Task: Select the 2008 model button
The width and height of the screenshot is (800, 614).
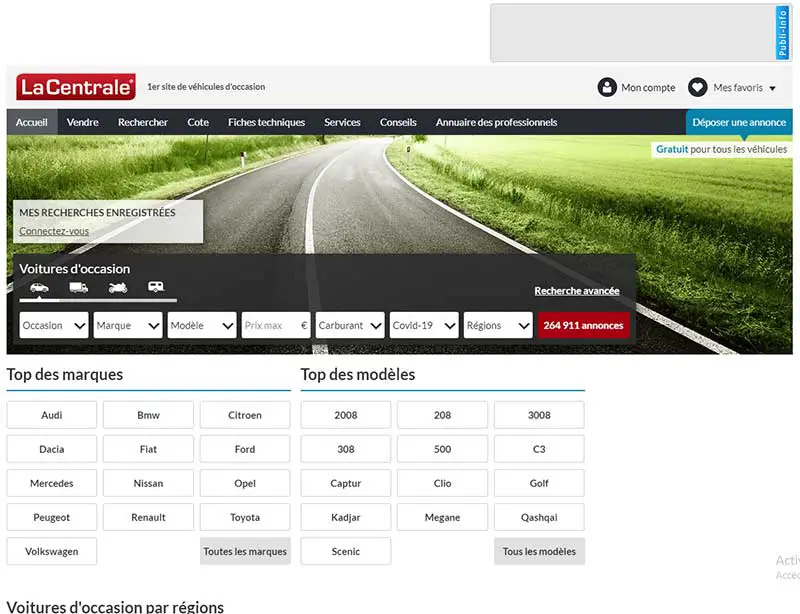Action: [x=346, y=415]
